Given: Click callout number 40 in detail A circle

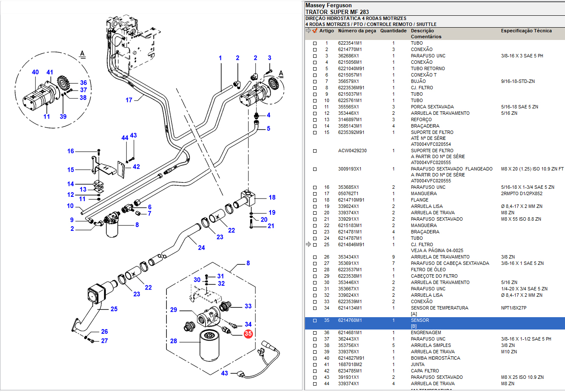Looking at the screenshot, I should pos(35,72).
